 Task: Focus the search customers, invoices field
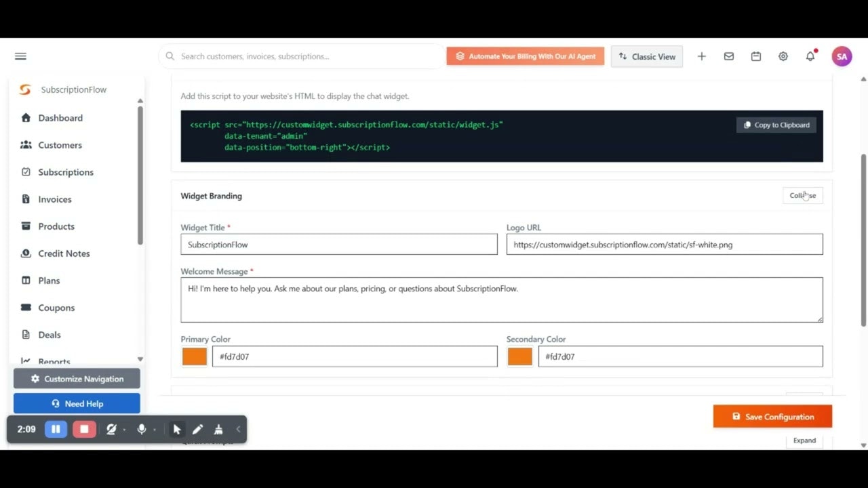302,56
